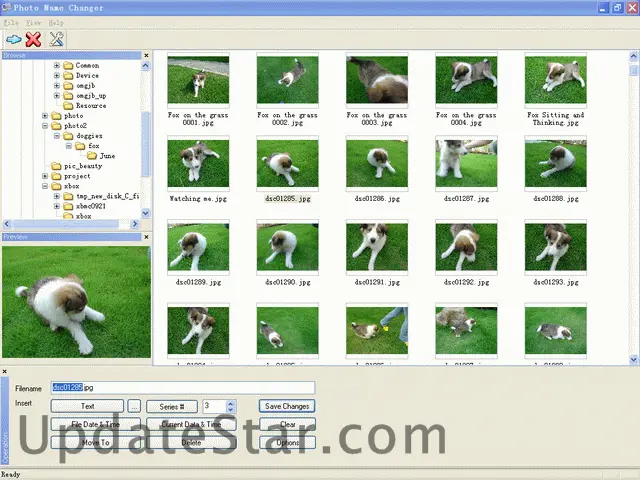Increase the series digit count spinner
Screen dimensions: 640x480
point(231,403)
